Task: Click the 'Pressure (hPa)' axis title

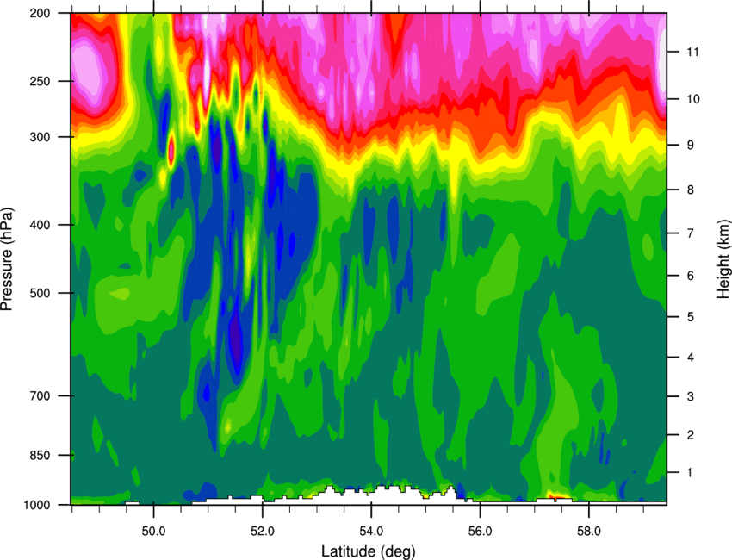Action: click(x=7, y=259)
